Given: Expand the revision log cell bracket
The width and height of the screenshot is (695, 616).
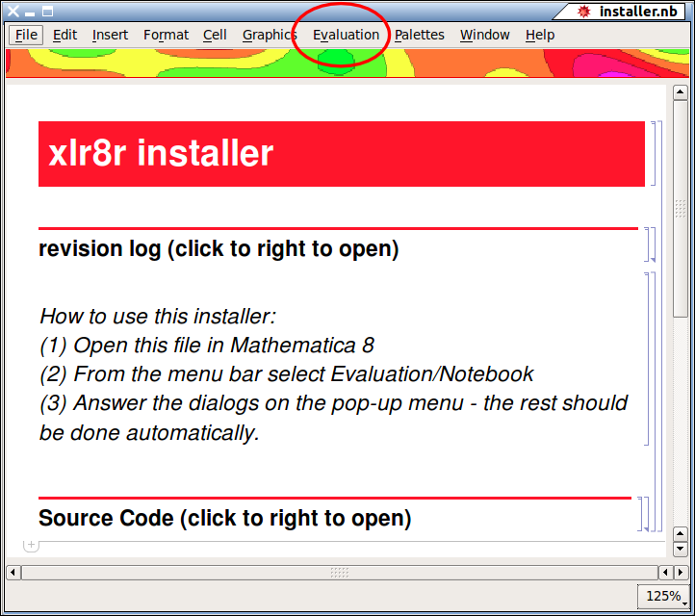Looking at the screenshot, I should pyautogui.click(x=651, y=244).
